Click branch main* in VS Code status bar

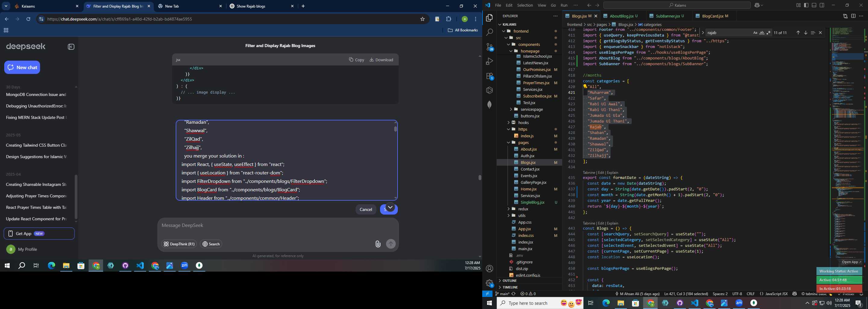pos(502,294)
